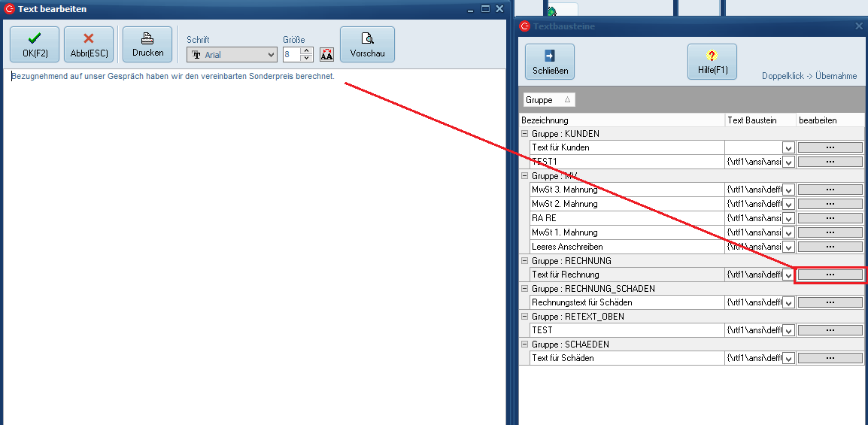
Task: Sort by the Gruppe grouping header
Action: coord(548,100)
